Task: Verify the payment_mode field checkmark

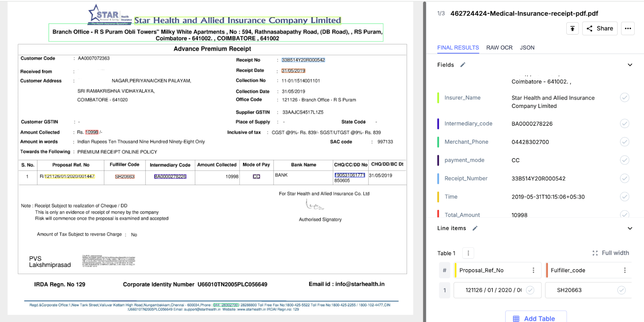Action: click(625, 160)
